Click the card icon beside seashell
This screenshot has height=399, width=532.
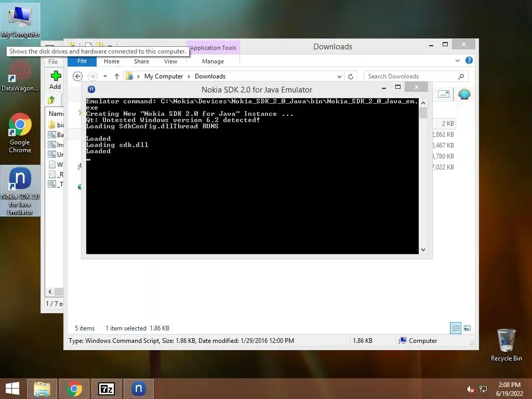(x=444, y=94)
